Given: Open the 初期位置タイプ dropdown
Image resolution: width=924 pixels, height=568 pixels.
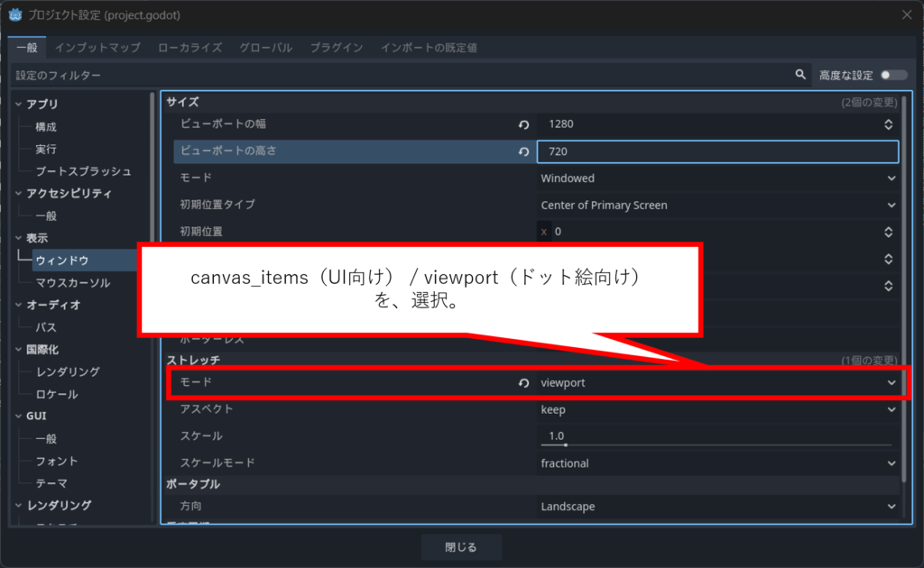Looking at the screenshot, I should click(717, 206).
